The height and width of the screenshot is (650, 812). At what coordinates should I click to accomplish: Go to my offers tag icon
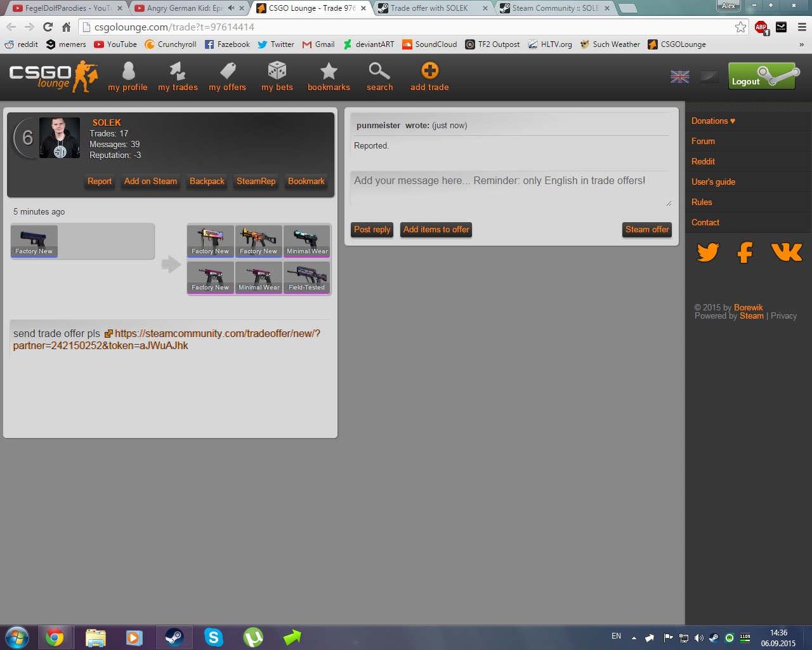[x=227, y=71]
